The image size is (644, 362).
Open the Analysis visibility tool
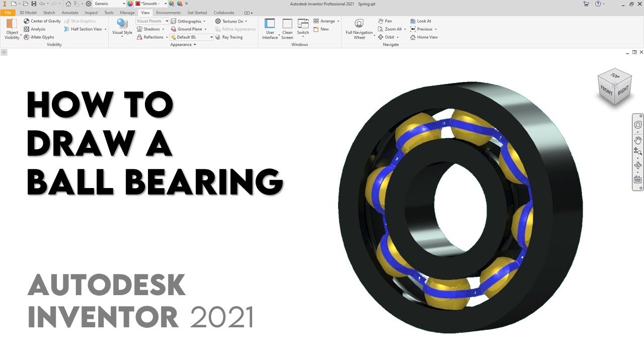click(35, 29)
